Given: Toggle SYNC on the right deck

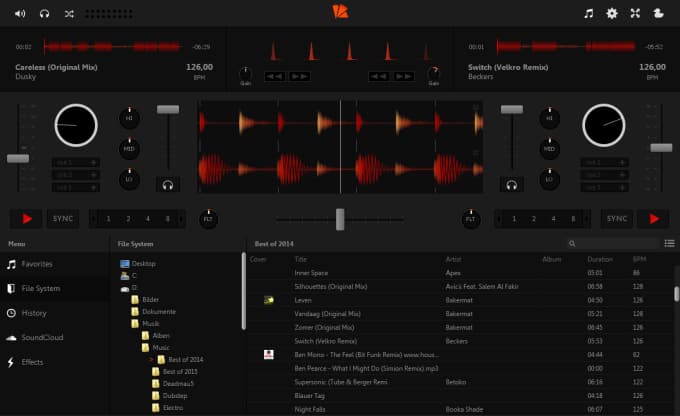Looking at the screenshot, I should coord(617,218).
